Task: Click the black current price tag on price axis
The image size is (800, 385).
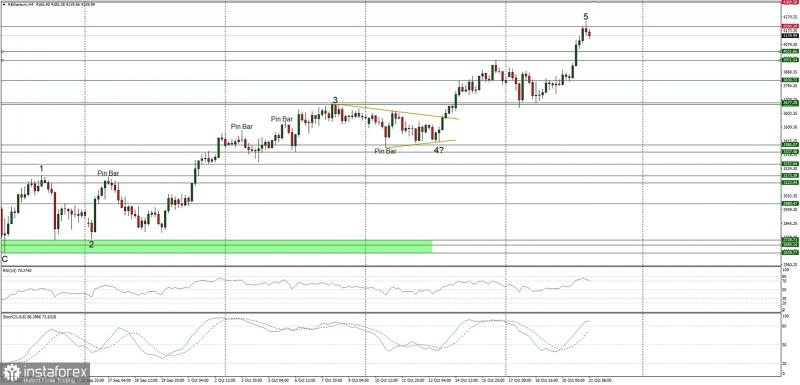Action: tap(790, 36)
